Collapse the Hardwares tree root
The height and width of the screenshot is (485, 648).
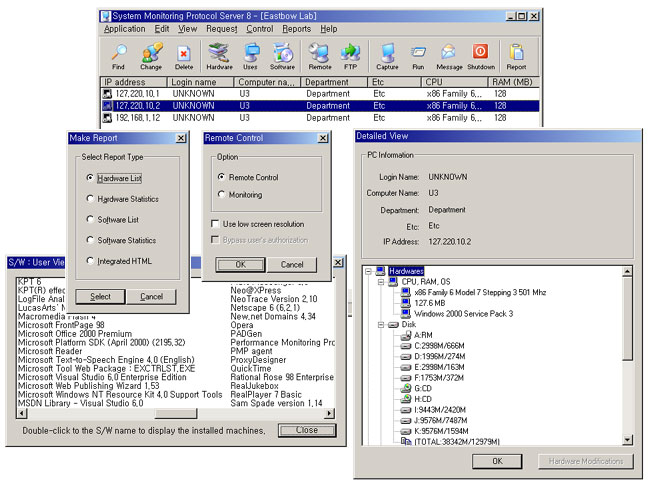click(368, 271)
